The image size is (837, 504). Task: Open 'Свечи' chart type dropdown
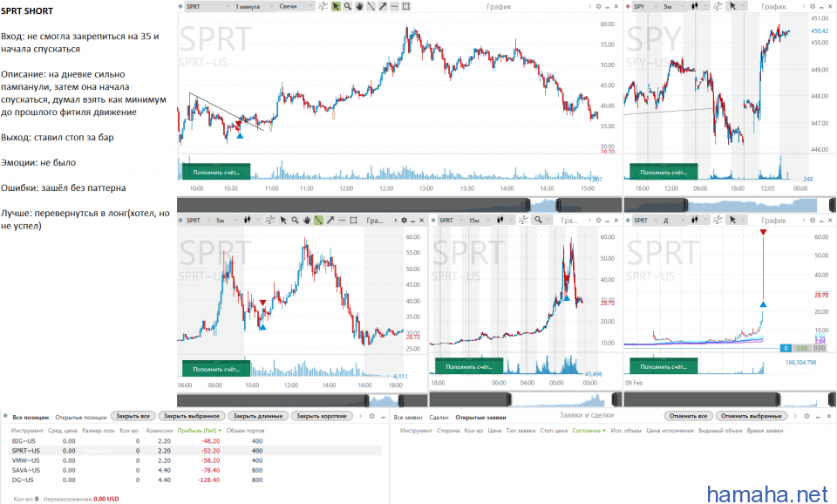[296, 6]
